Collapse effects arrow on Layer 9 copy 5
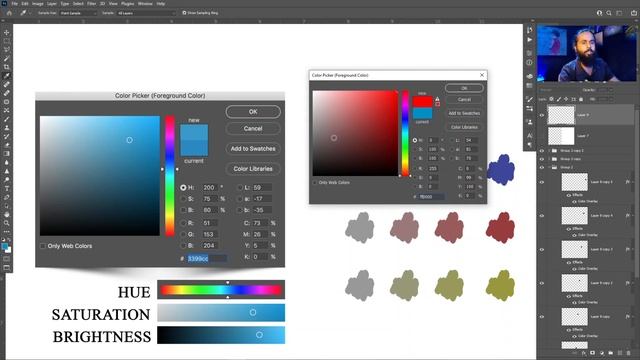The height and width of the screenshot is (360, 640). pos(633,182)
